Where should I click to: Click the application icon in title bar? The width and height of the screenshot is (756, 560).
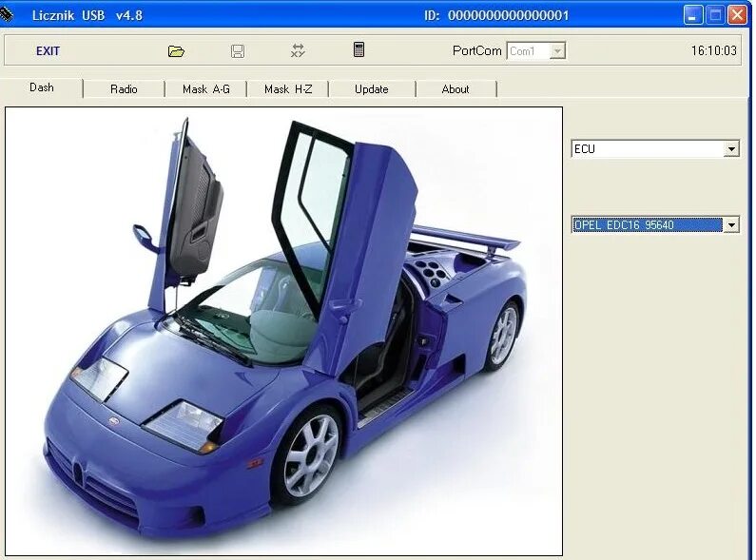(7, 14)
